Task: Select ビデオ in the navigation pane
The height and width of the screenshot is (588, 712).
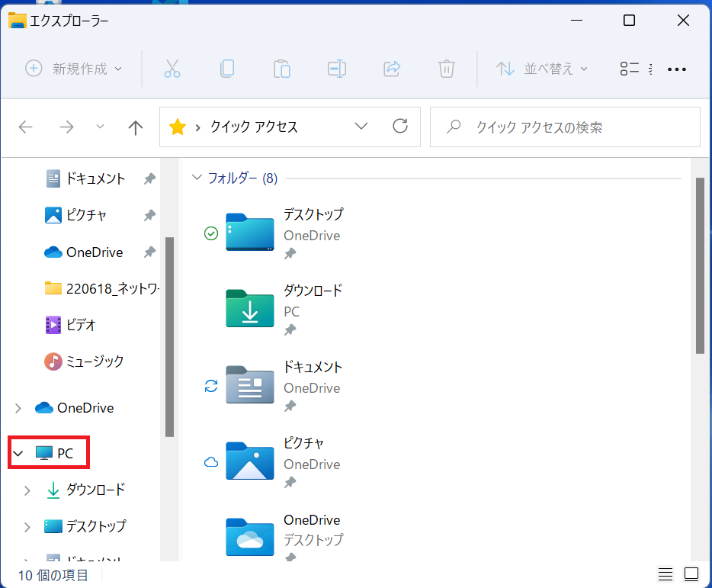Action: (x=81, y=325)
